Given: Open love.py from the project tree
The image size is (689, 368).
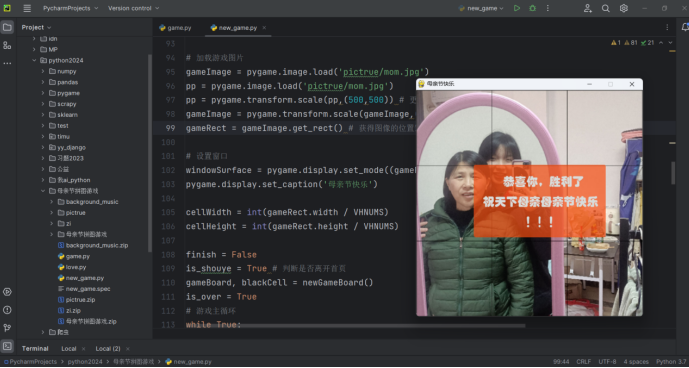Looking at the screenshot, I should coord(76,267).
